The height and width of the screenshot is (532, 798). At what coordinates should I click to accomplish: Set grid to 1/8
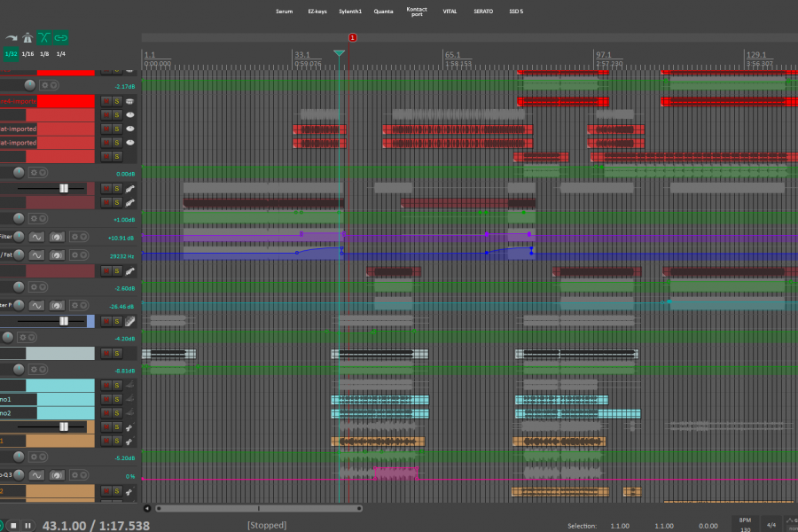(45, 54)
